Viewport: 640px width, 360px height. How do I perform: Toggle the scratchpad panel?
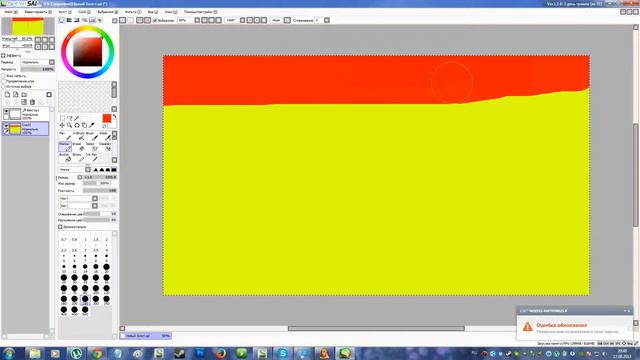pos(100,20)
